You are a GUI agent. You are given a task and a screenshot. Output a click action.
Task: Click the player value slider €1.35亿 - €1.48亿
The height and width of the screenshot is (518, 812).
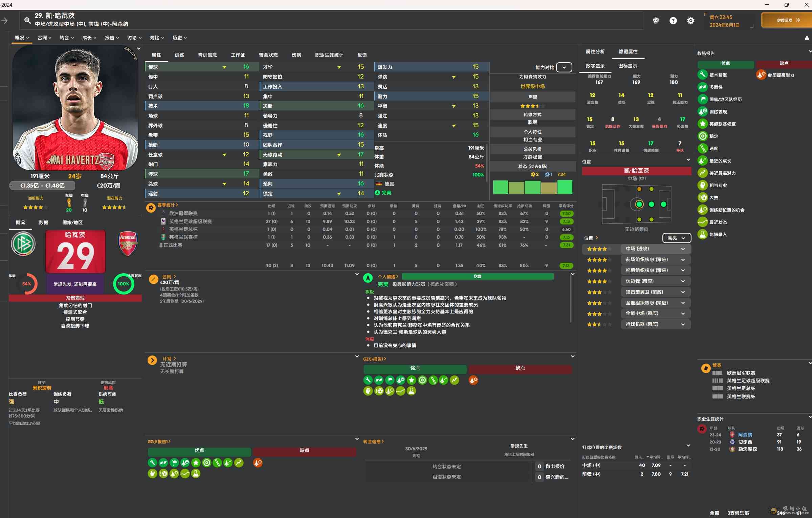point(42,186)
